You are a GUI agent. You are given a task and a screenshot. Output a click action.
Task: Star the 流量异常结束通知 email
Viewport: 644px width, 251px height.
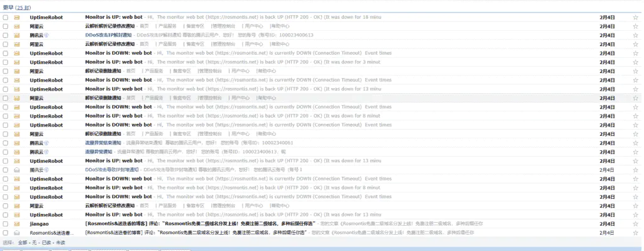click(635, 143)
